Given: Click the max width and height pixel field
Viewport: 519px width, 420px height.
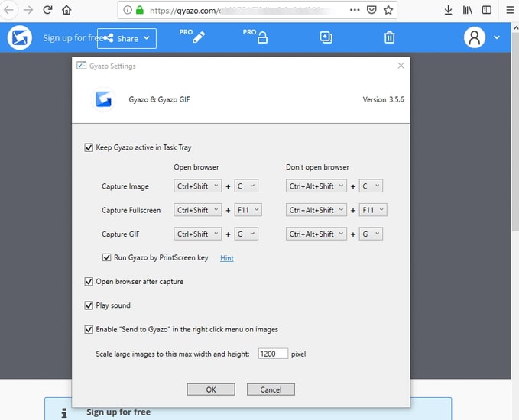Looking at the screenshot, I should tap(273, 354).
